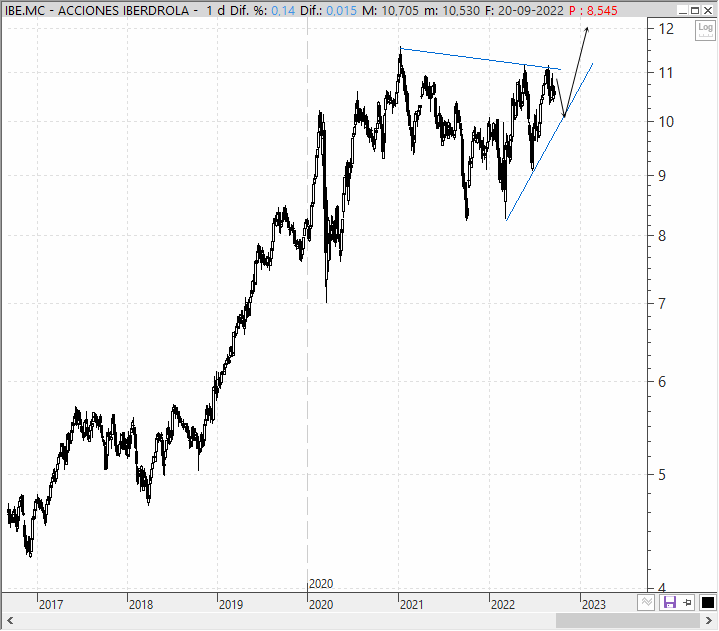Click the pin icon next to save
The width and height of the screenshot is (719, 631).
687,603
